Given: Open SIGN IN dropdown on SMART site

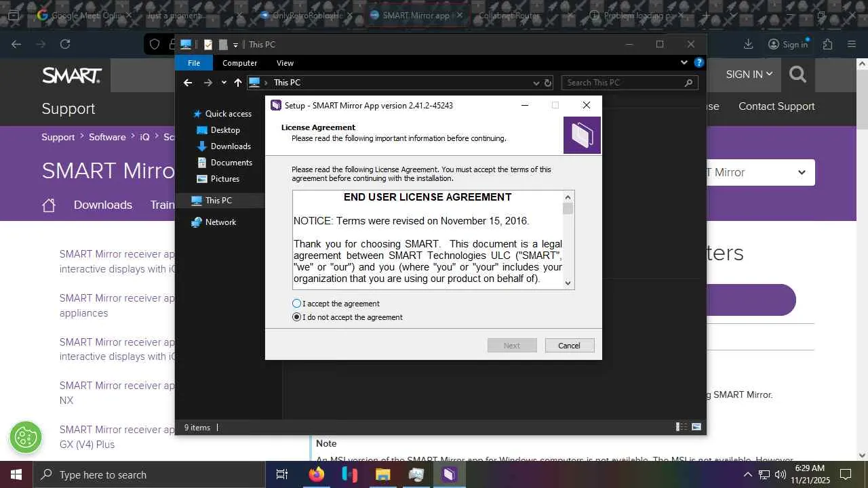Looking at the screenshot, I should click(x=749, y=75).
